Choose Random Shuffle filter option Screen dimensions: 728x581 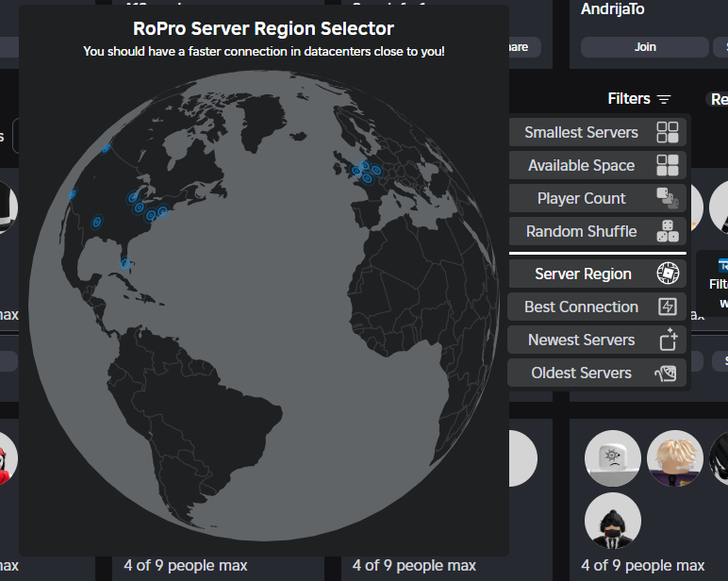[x=598, y=231]
